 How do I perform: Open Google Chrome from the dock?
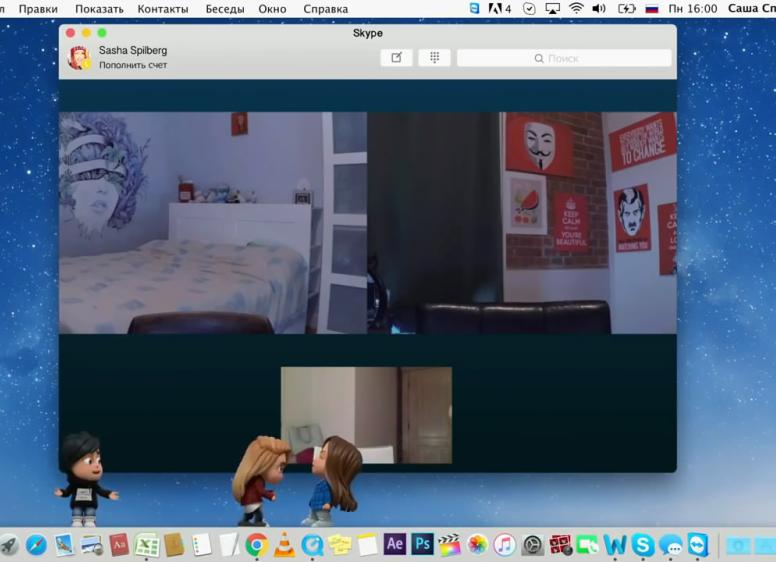point(256,545)
